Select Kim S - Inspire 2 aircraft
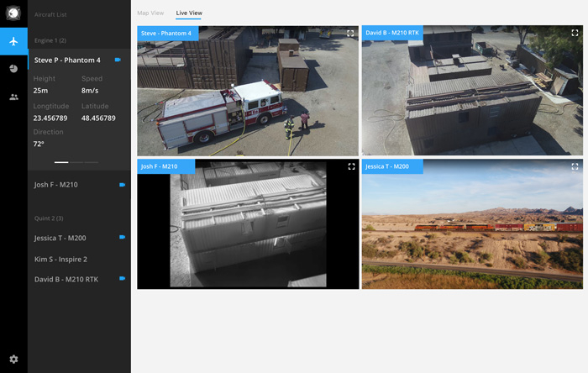 (60, 259)
